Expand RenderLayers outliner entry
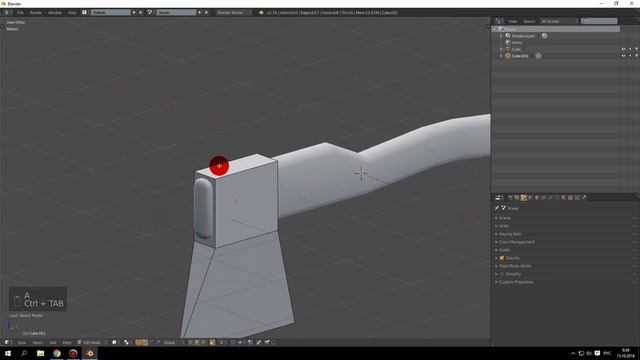The width and height of the screenshot is (640, 360). coord(501,36)
